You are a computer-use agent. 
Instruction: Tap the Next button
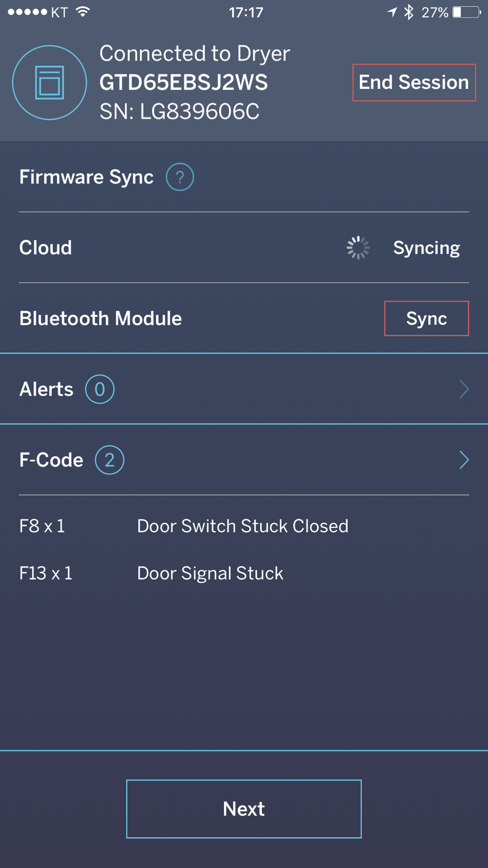tap(244, 809)
